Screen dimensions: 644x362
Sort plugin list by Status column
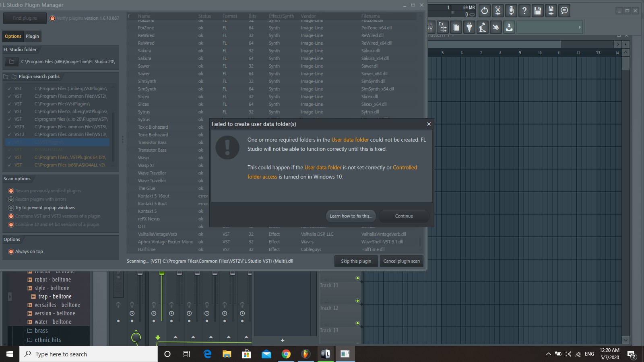pyautogui.click(x=204, y=16)
